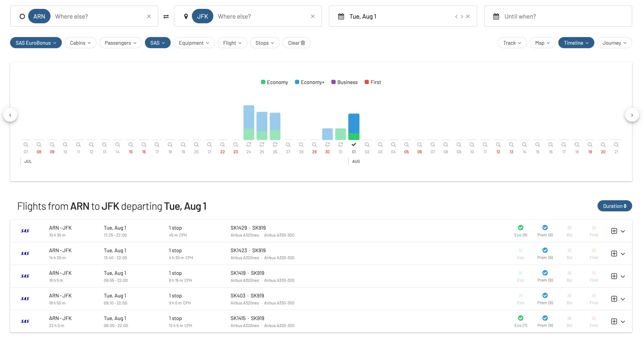Toggle the SAS airline filter
644x358 pixels.
click(158, 43)
